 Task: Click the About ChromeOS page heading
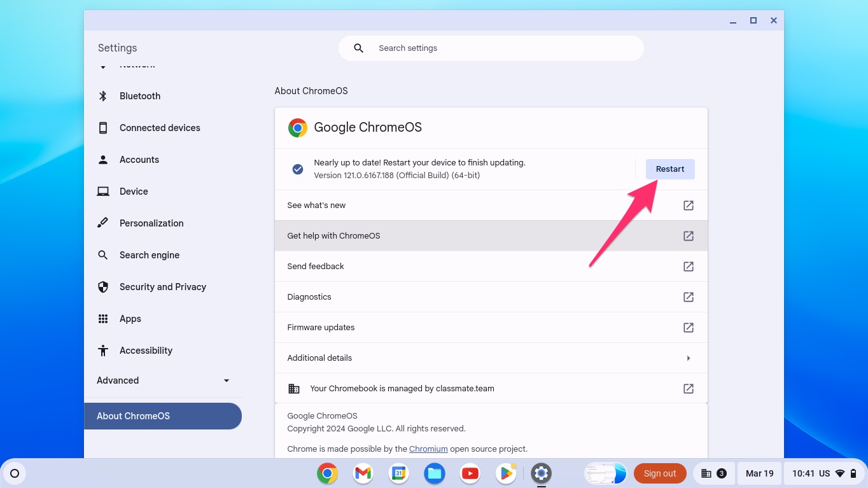click(311, 91)
